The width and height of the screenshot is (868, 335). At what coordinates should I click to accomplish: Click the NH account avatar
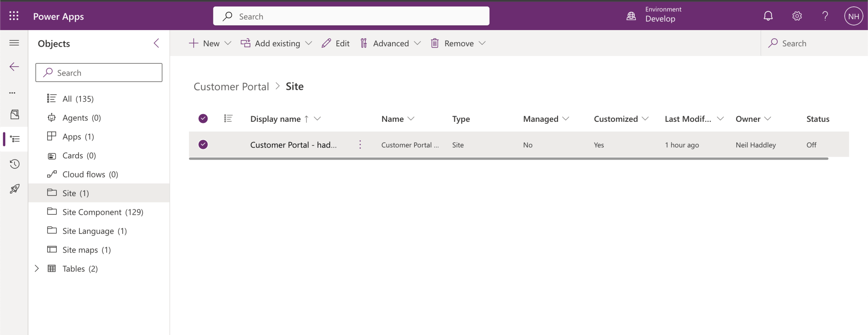tap(853, 16)
